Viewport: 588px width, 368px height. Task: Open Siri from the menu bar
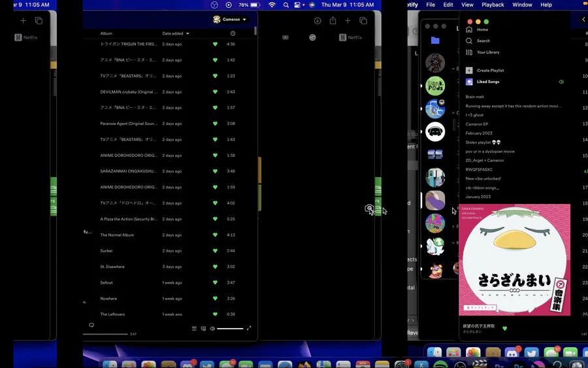coord(312,5)
